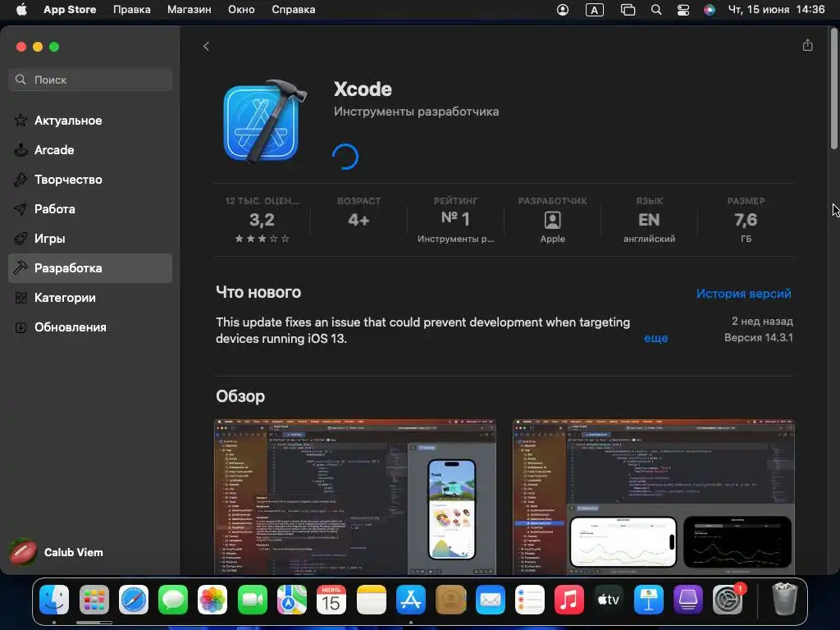Open first Xcode preview screenshot
The height and width of the screenshot is (630, 840).
pos(355,496)
